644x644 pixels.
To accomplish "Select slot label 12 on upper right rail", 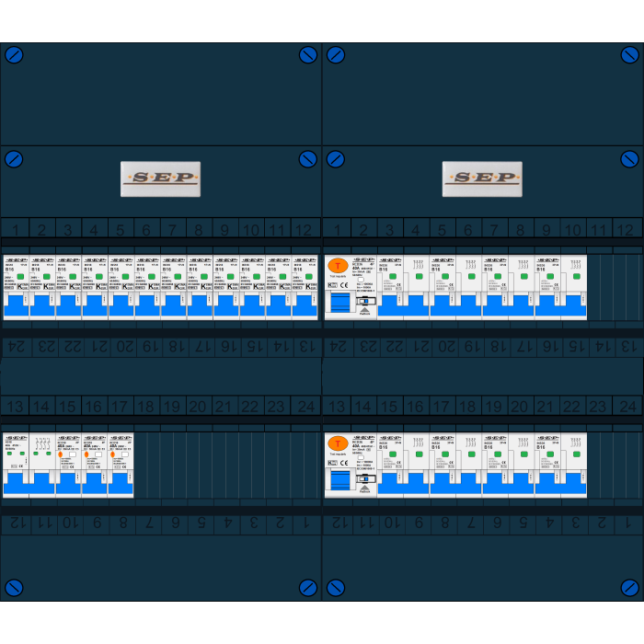I will coord(625,229).
